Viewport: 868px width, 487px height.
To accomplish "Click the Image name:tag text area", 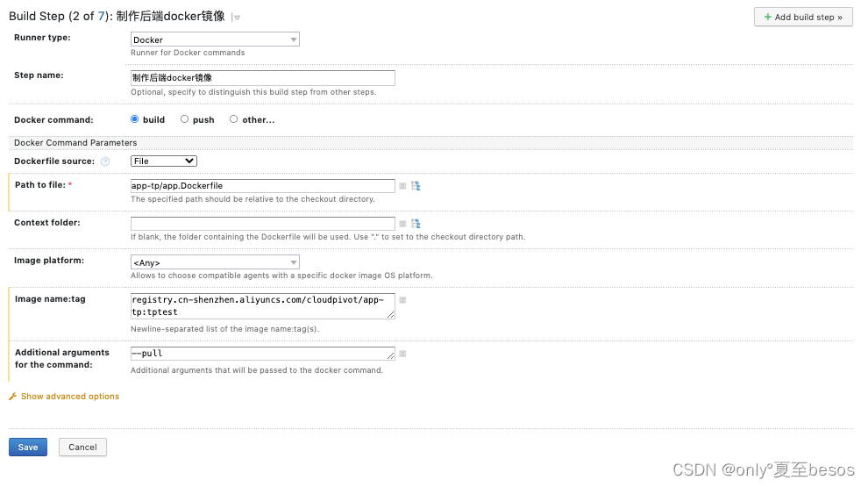I will (262, 306).
